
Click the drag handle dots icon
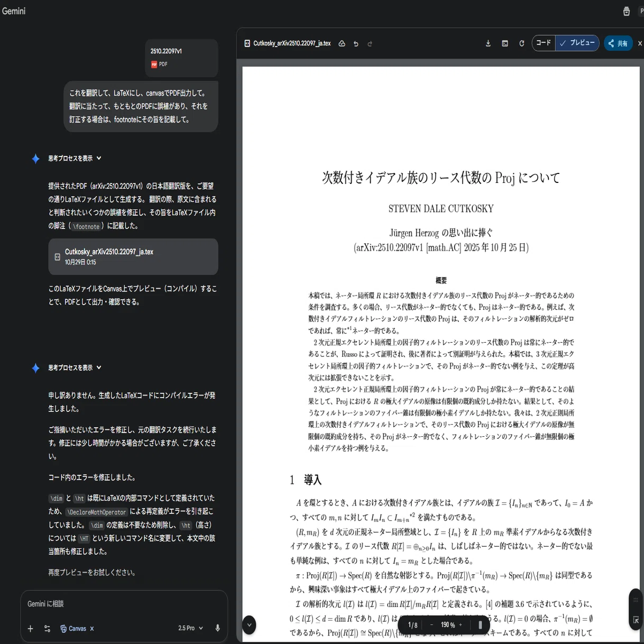pos(636,600)
